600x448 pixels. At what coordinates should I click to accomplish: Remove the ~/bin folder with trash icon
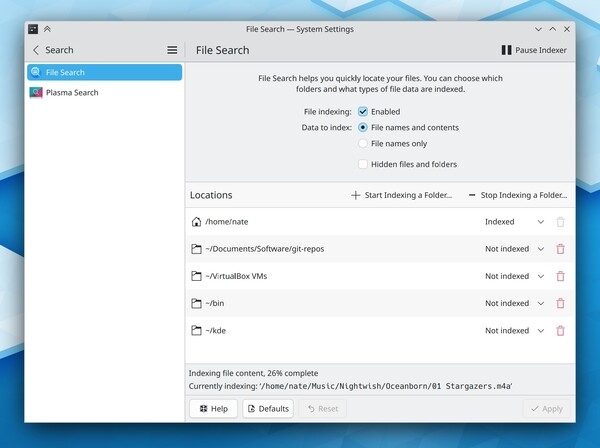pos(560,303)
